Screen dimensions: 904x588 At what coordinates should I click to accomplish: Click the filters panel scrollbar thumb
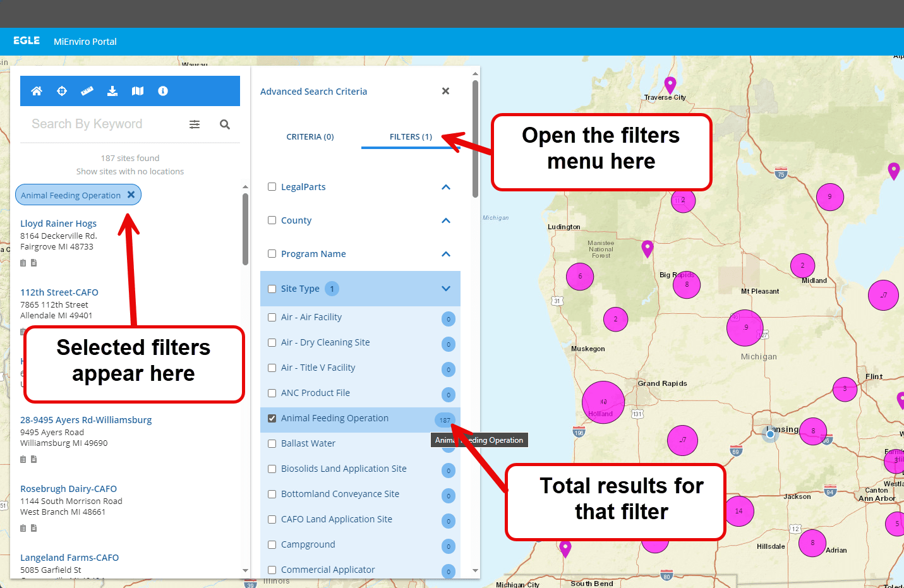click(x=475, y=138)
